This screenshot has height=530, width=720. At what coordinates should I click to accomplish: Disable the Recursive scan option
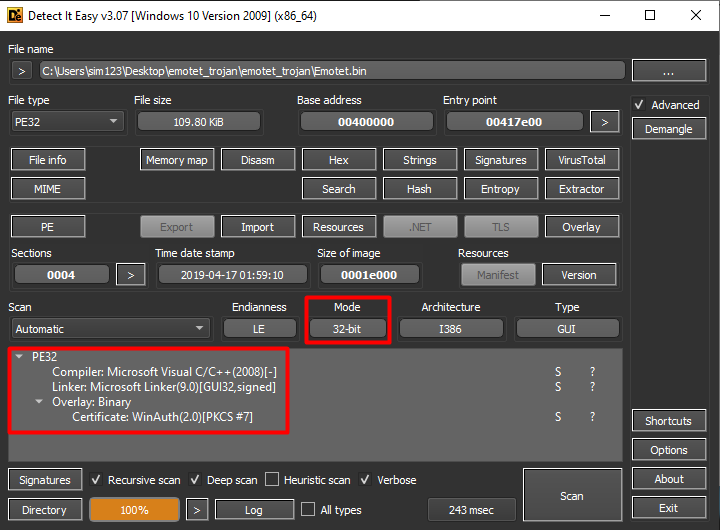coord(97,480)
